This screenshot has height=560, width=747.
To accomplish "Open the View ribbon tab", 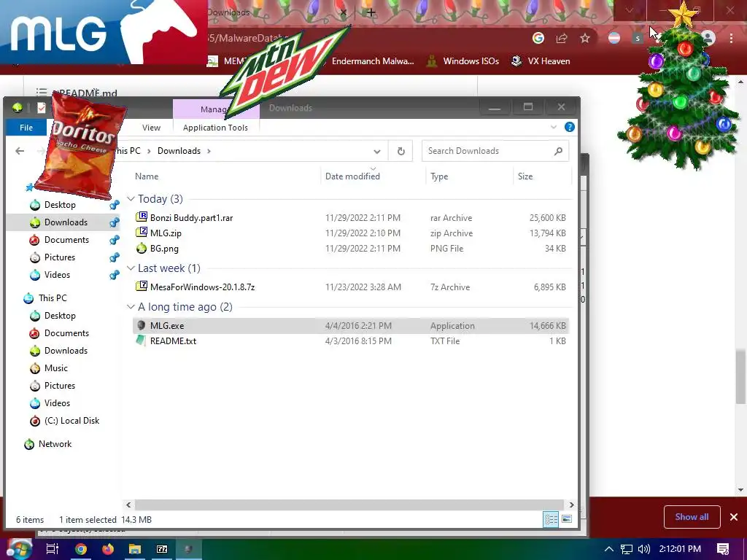I will point(151,128).
